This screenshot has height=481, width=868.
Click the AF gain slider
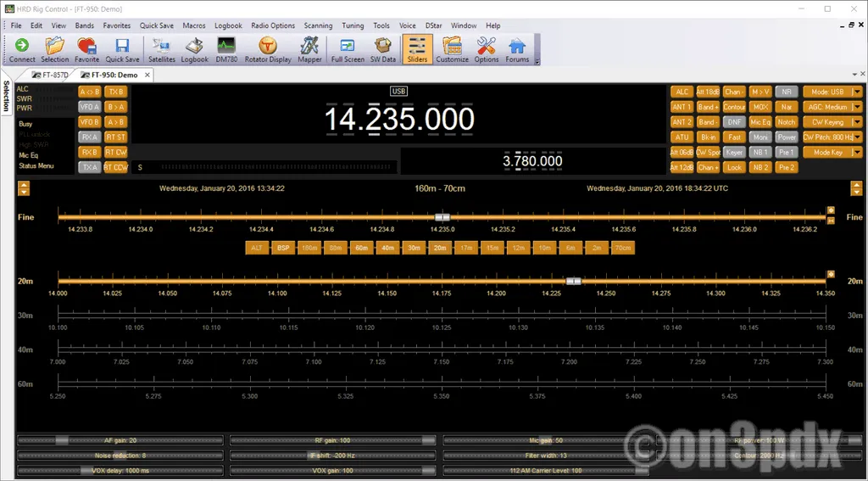coord(120,440)
